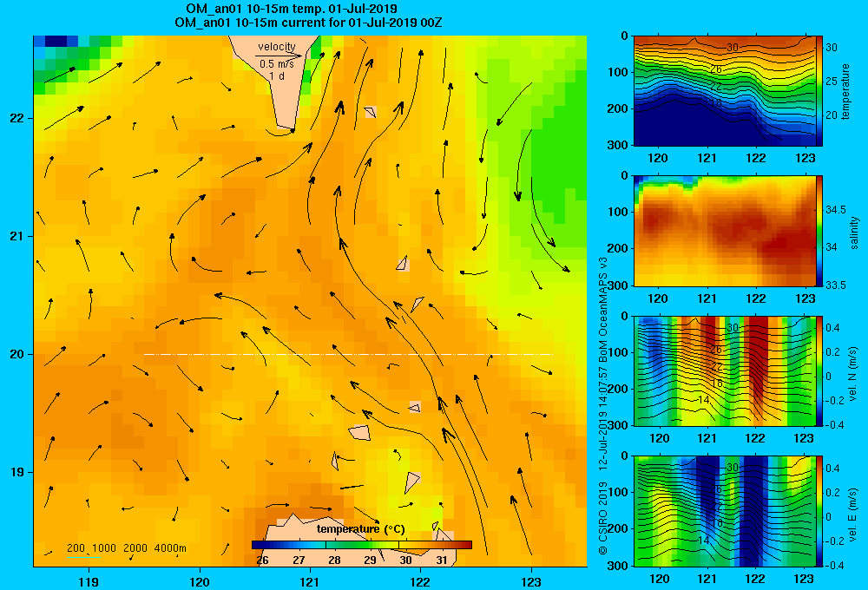Open the temperature depth-section panel
This screenshot has width=868, height=590.
[725, 91]
